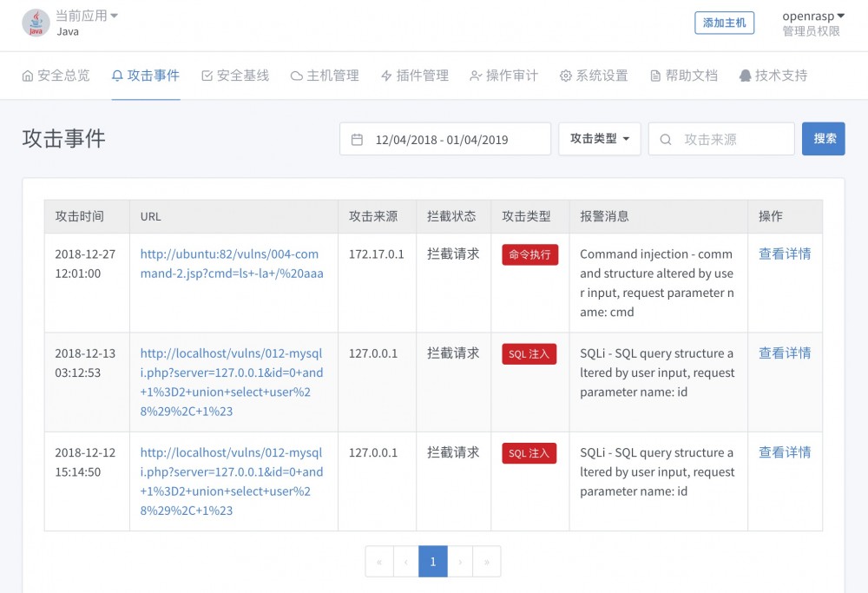Click the lightning icon beside 插件管理

pyautogui.click(x=386, y=76)
